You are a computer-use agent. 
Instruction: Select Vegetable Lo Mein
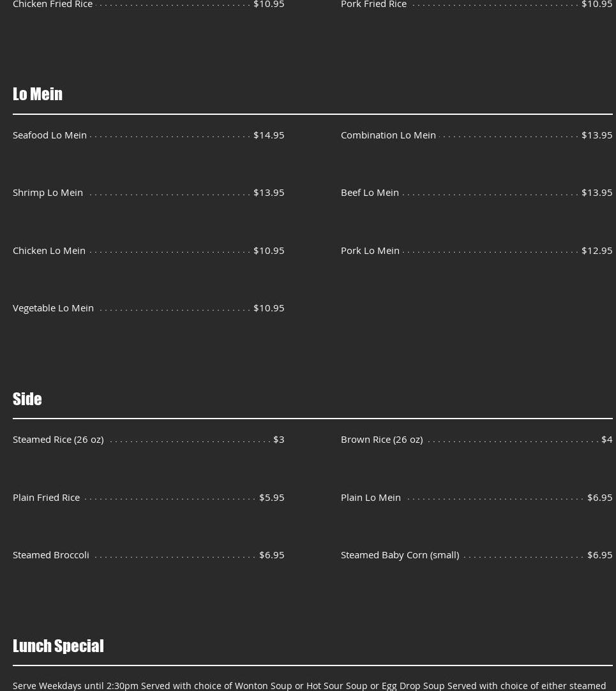pyautogui.click(x=53, y=308)
